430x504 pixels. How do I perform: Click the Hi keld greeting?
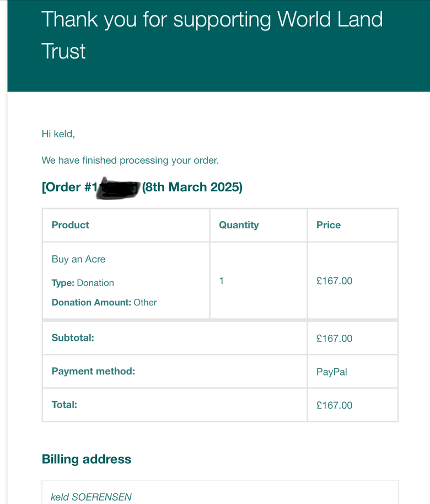(x=58, y=134)
